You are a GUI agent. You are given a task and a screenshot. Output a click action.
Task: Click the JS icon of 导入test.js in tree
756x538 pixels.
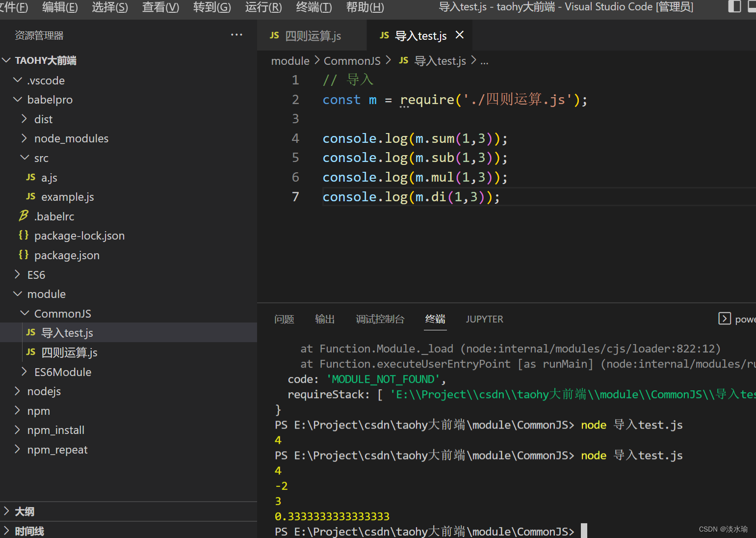pos(31,333)
